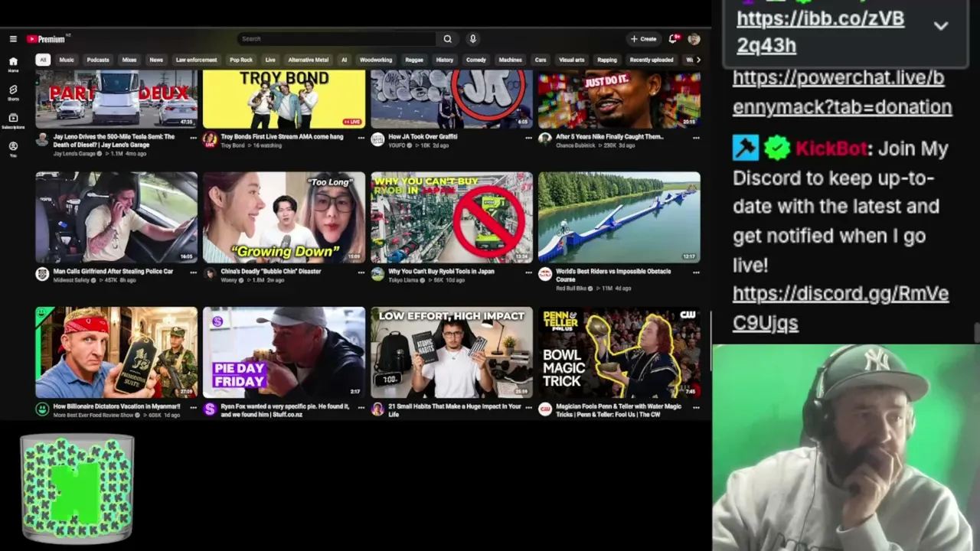
Task: Open options menu for Bubble Chin Disaster video
Action: pos(361,272)
